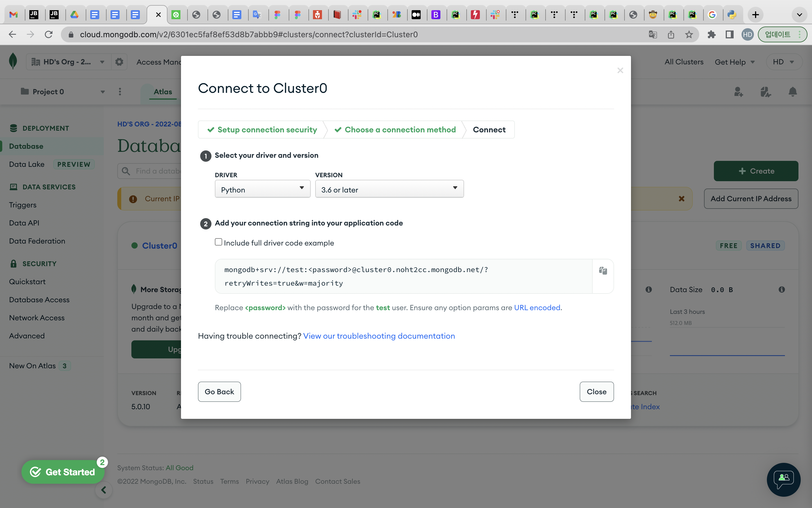812x508 pixels.
Task: Open Contact Sales footer link
Action: point(337,481)
